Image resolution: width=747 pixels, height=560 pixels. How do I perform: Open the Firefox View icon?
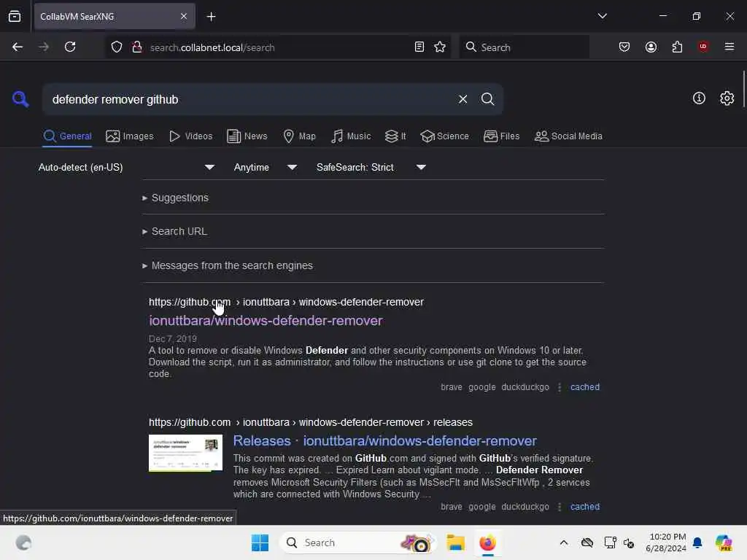click(15, 17)
